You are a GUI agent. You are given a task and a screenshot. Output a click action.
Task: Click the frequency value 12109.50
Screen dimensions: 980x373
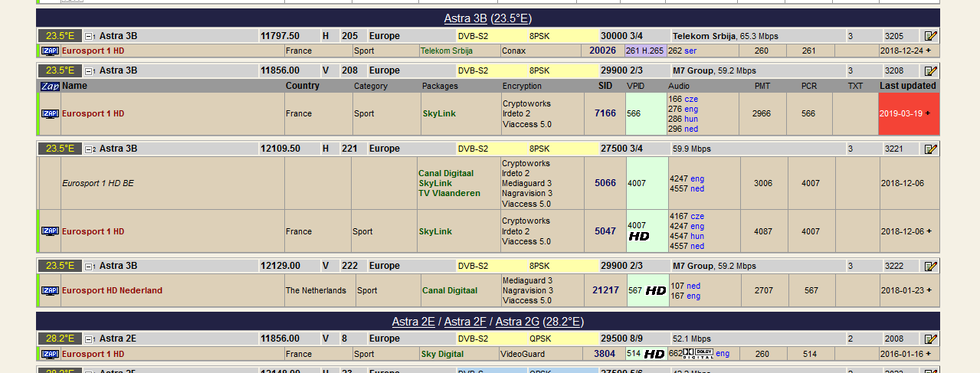(x=280, y=149)
